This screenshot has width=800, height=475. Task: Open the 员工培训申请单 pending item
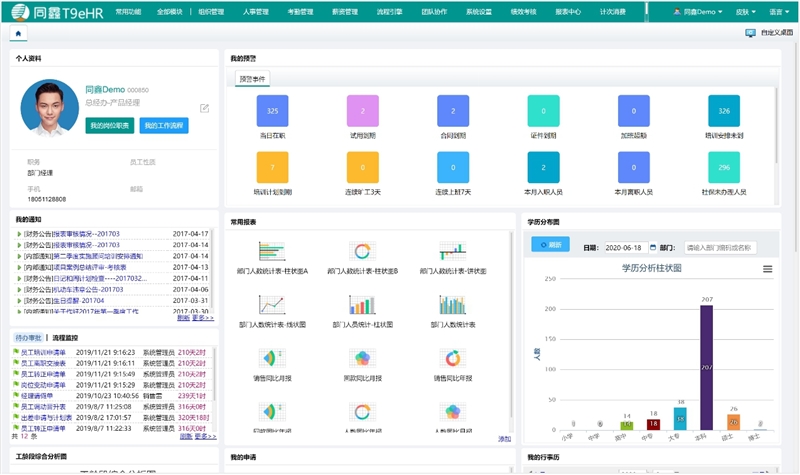point(43,352)
